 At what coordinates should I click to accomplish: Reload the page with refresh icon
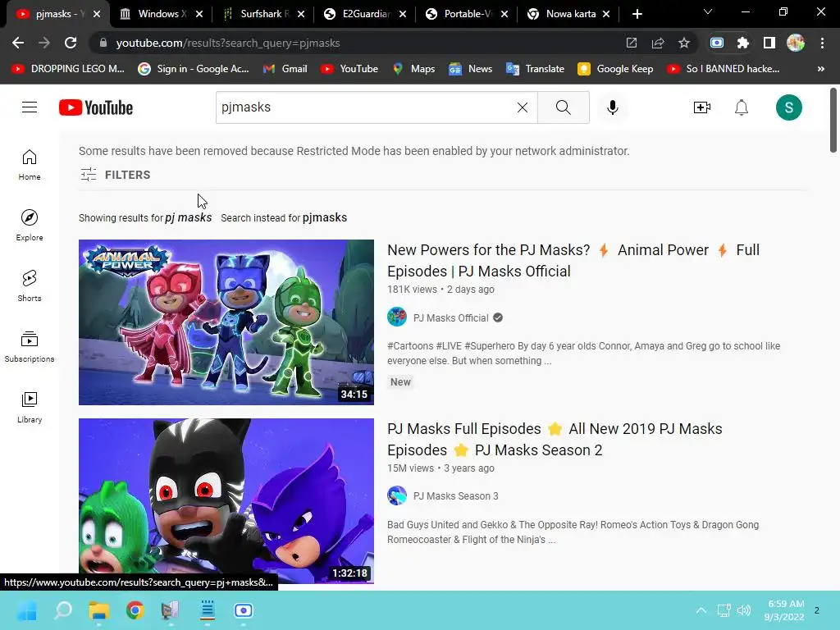click(71, 43)
